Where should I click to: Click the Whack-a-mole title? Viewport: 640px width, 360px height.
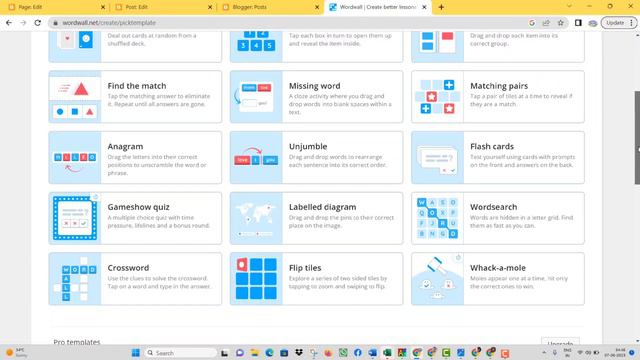498,268
